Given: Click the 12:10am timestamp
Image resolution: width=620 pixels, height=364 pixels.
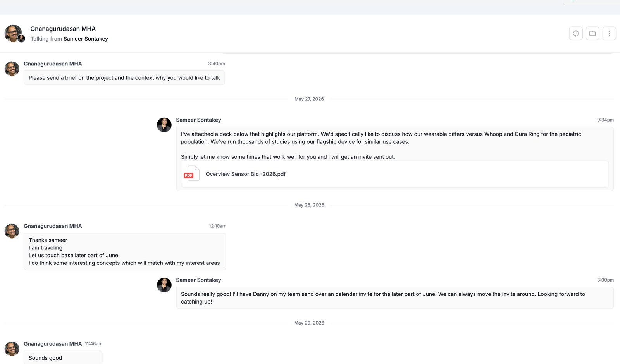Looking at the screenshot, I should click(x=217, y=226).
